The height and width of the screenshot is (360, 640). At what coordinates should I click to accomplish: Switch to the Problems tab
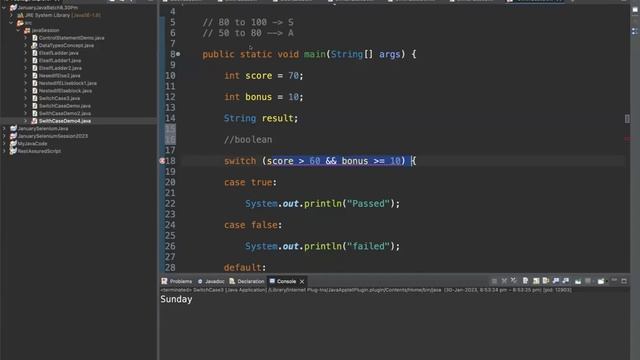click(x=177, y=281)
